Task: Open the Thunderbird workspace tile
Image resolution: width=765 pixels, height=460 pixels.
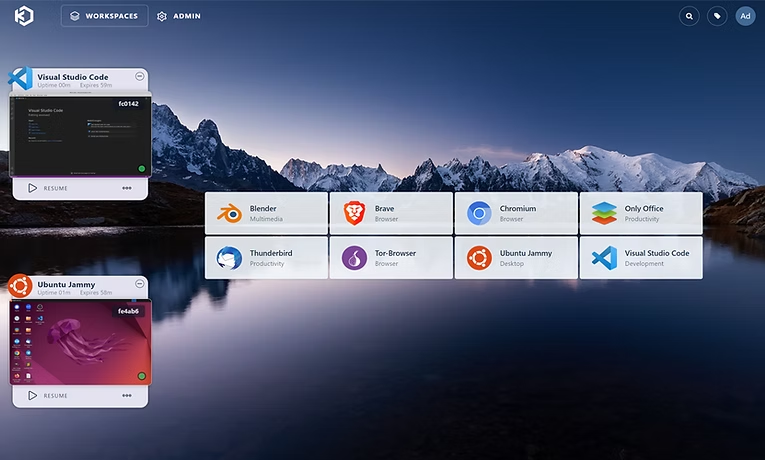Action: (266, 258)
